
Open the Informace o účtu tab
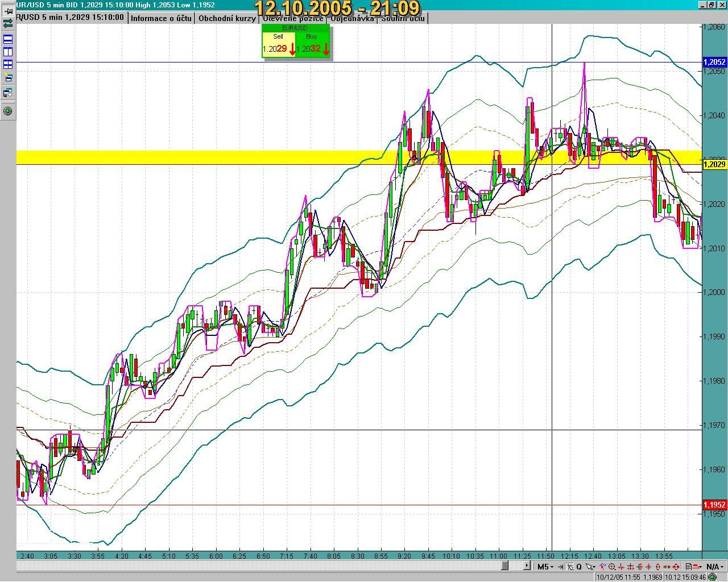click(161, 18)
